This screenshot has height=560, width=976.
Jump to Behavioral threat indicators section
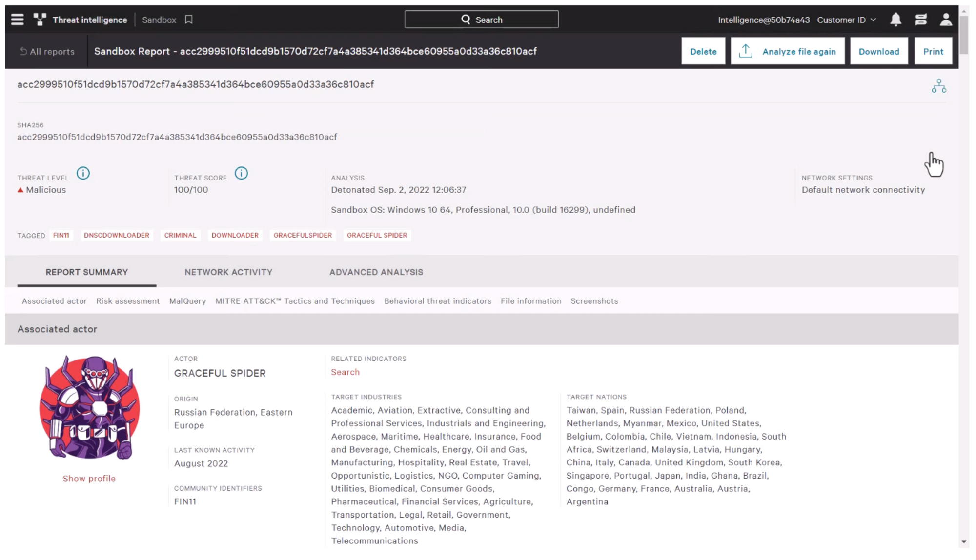[x=438, y=301]
